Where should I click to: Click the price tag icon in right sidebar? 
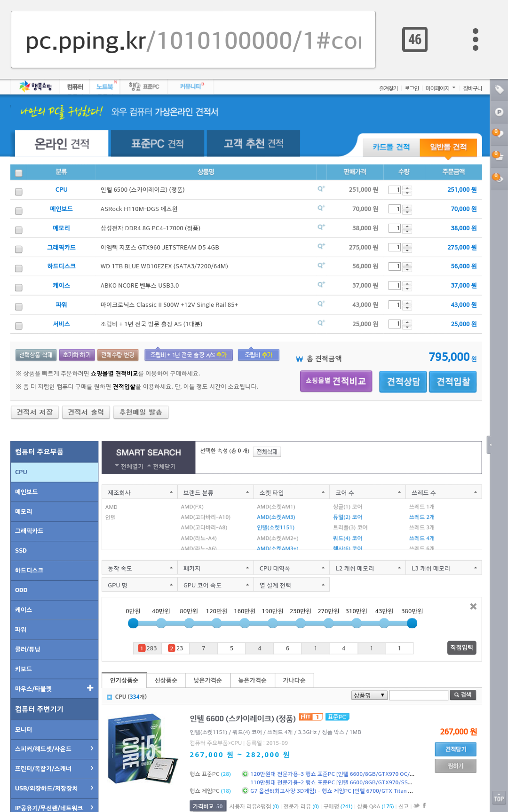coord(499,89)
